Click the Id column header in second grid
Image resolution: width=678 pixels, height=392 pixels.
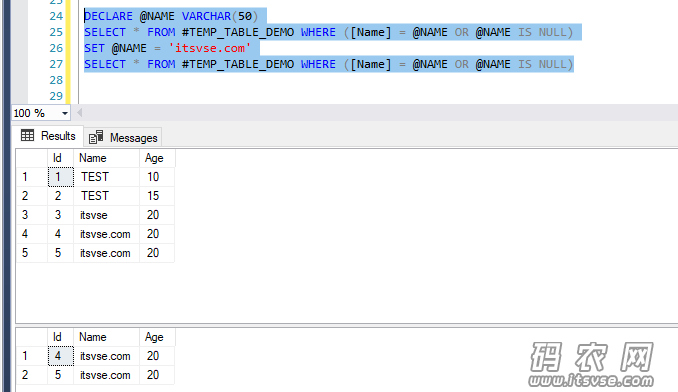(x=60, y=337)
